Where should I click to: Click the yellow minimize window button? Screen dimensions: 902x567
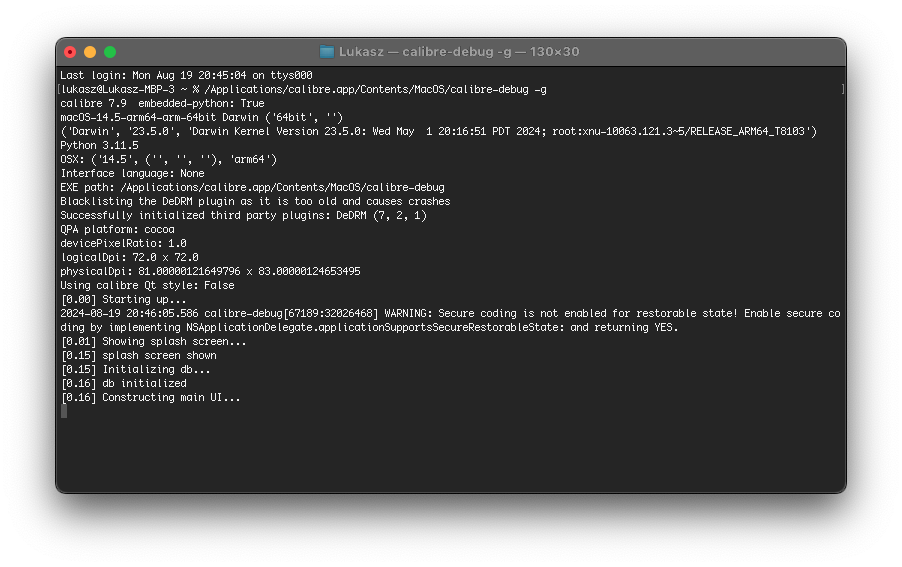(x=90, y=52)
